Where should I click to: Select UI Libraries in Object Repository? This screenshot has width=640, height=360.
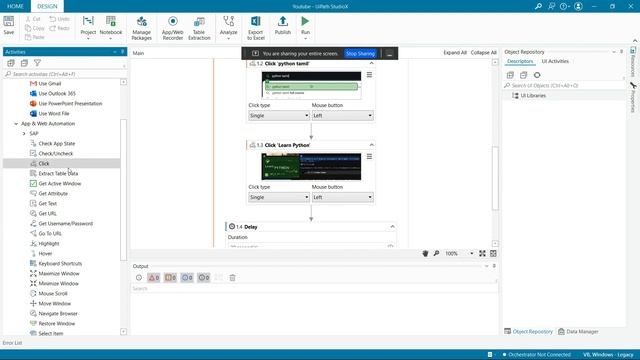pos(533,96)
